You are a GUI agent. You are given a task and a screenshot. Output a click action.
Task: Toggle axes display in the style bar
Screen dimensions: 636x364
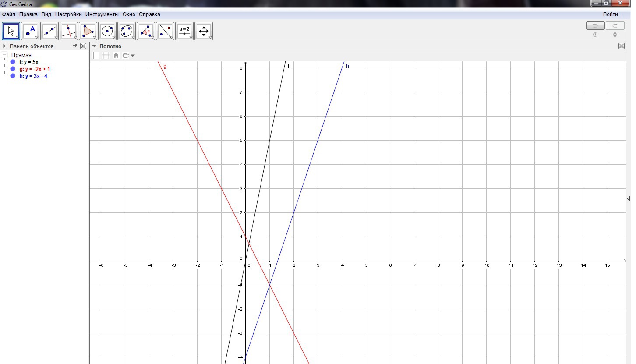coord(96,55)
